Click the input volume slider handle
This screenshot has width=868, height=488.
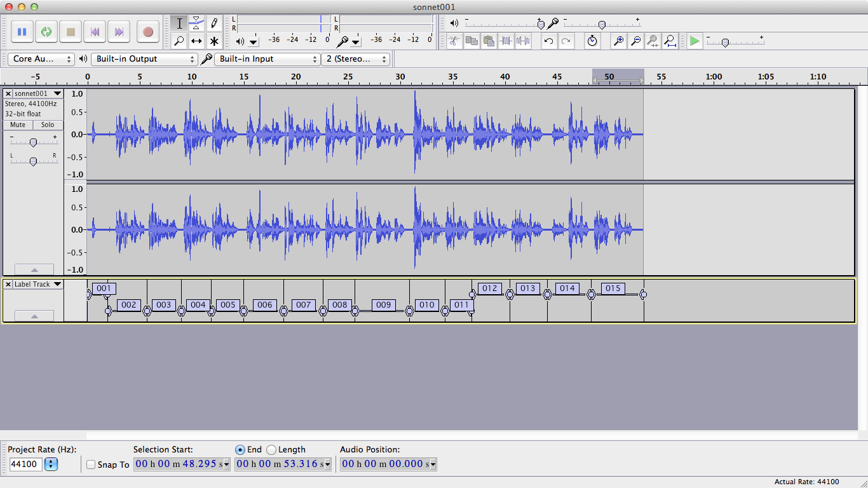(602, 25)
